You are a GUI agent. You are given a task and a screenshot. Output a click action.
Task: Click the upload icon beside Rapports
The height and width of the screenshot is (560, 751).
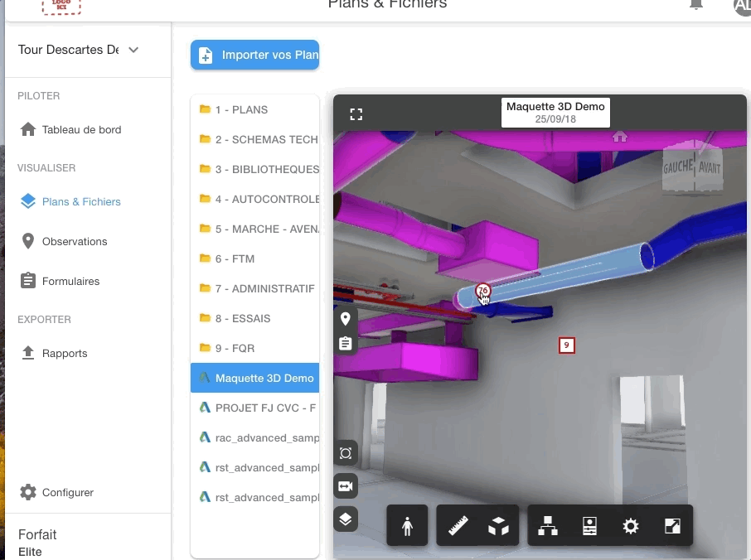(x=28, y=353)
